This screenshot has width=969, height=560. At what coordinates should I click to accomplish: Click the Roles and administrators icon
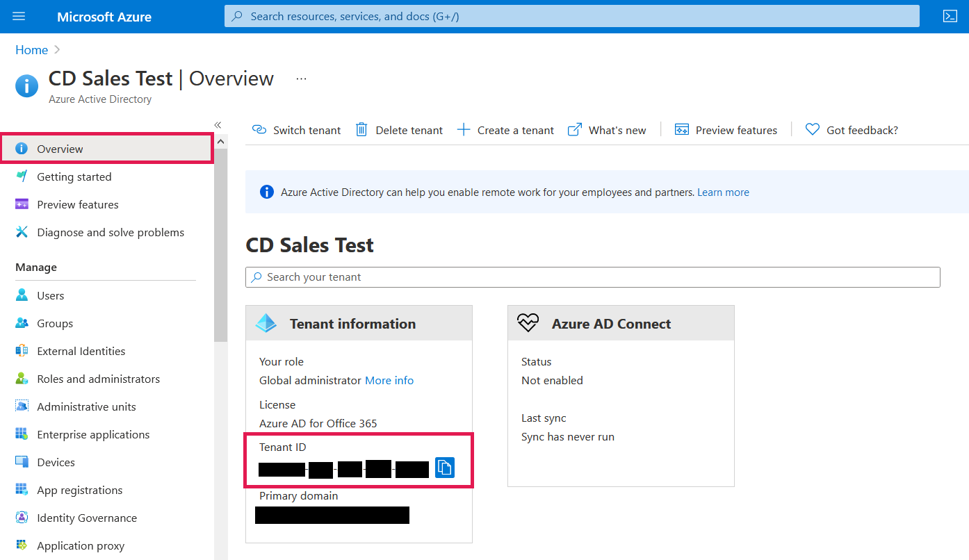[22, 379]
